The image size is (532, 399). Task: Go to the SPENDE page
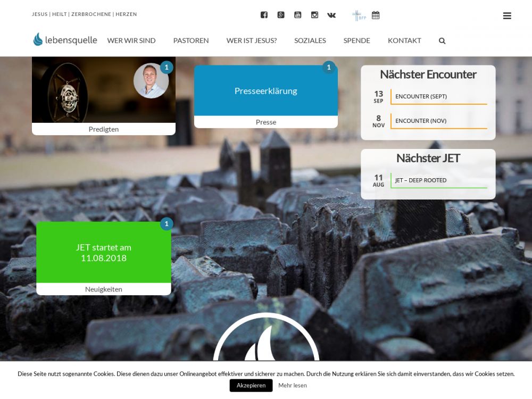click(356, 40)
